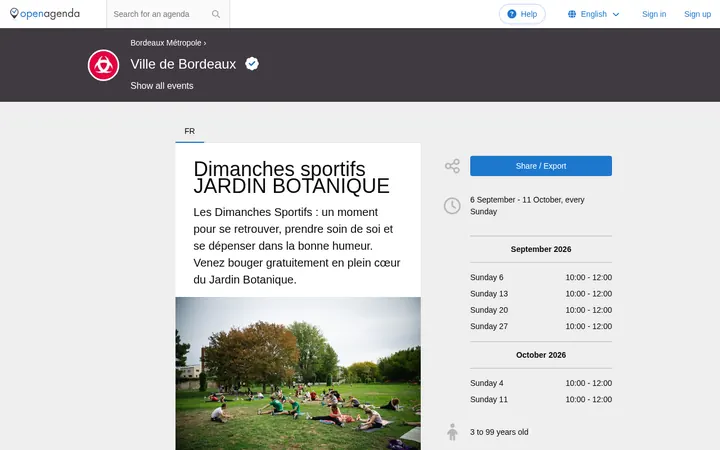Click the OpenAgenda logo
This screenshot has width=720, height=450.
[45, 14]
